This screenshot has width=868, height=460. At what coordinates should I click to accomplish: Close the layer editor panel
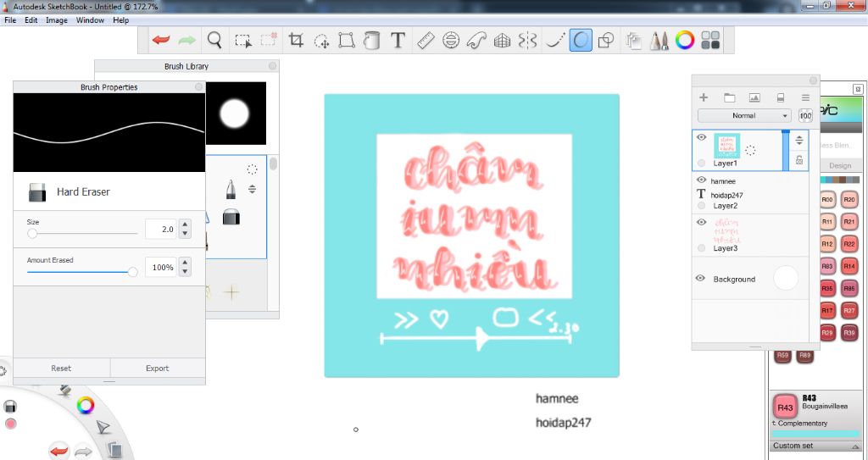tap(813, 80)
